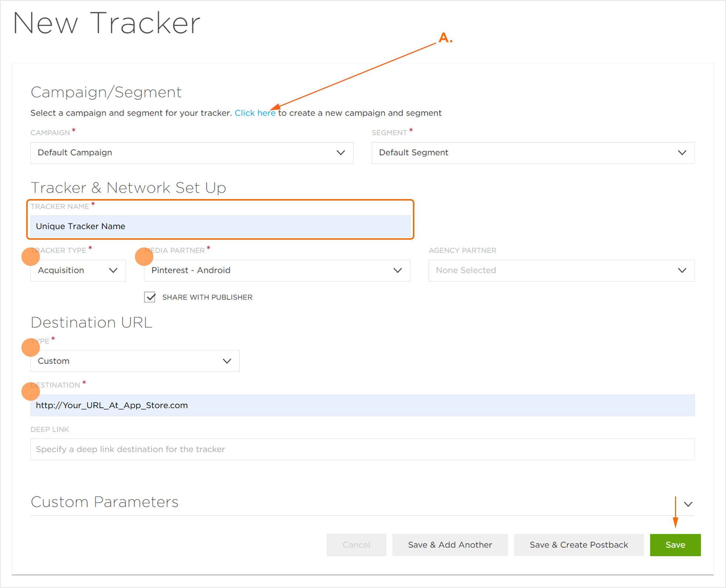The width and height of the screenshot is (726, 588).
Task: Click the Cancel button
Action: coord(356,545)
